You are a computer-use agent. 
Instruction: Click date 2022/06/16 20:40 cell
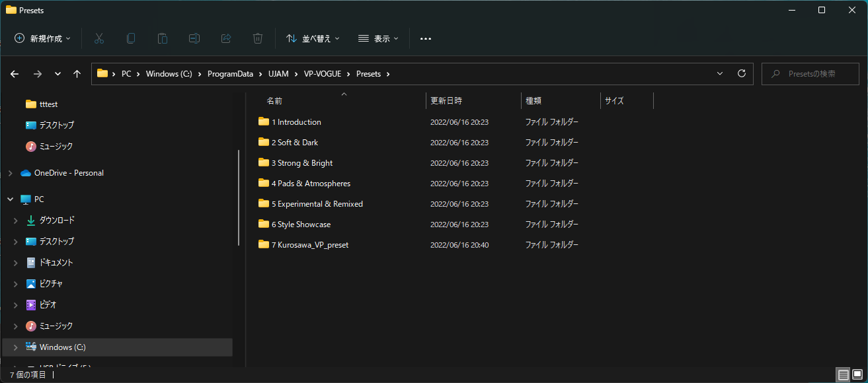click(459, 245)
